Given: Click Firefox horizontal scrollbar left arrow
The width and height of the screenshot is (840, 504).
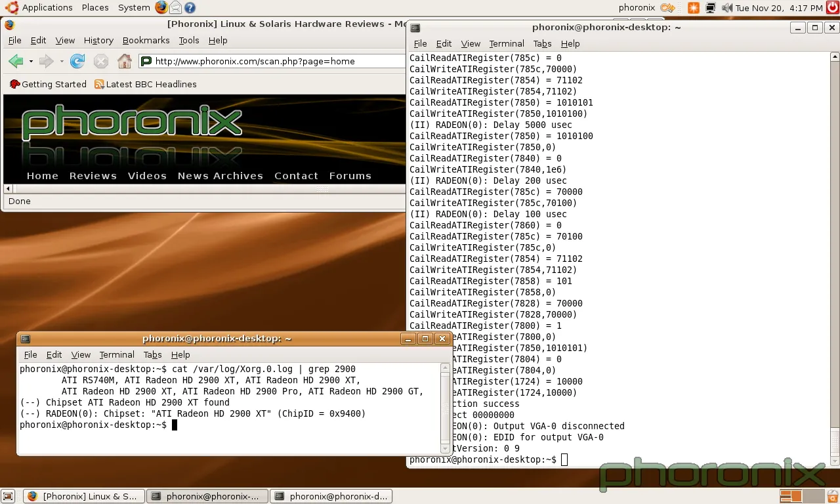Looking at the screenshot, I should [8, 189].
